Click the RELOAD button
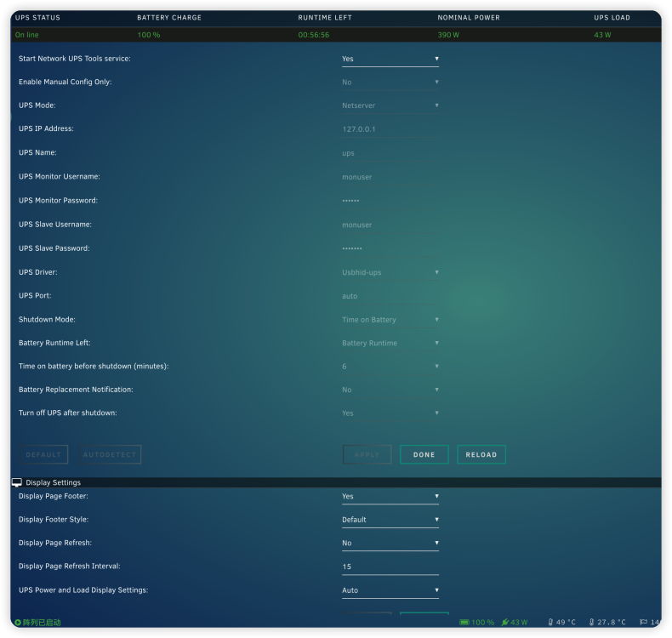The height and width of the screenshot is (638, 672). click(x=481, y=454)
